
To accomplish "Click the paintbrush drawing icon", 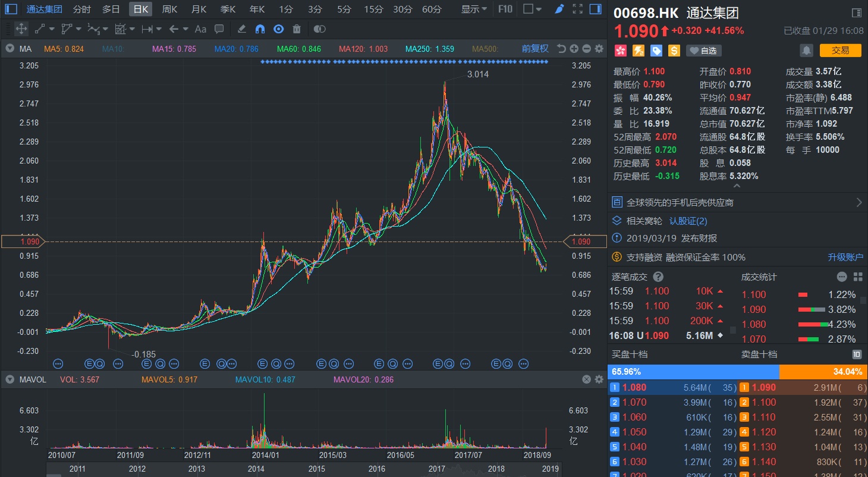I will (559, 9).
